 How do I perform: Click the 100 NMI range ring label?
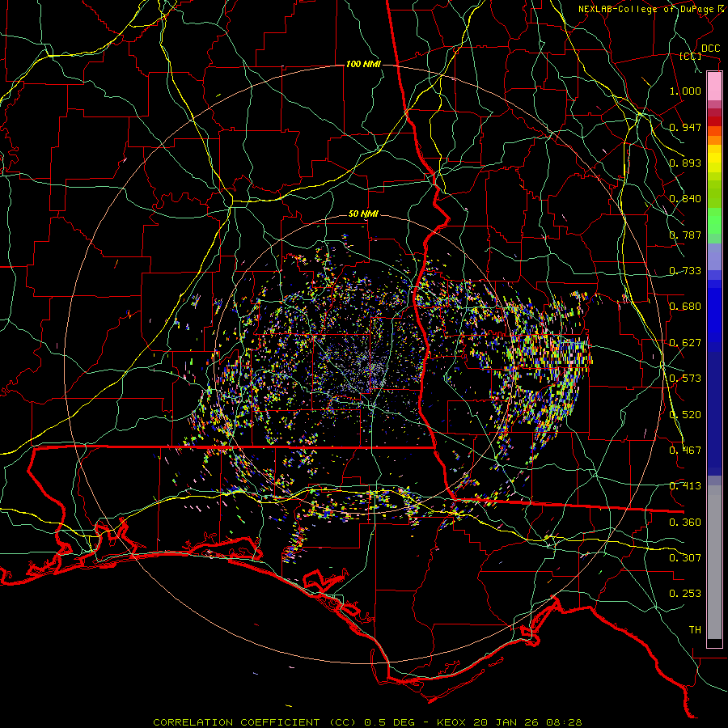tap(363, 64)
